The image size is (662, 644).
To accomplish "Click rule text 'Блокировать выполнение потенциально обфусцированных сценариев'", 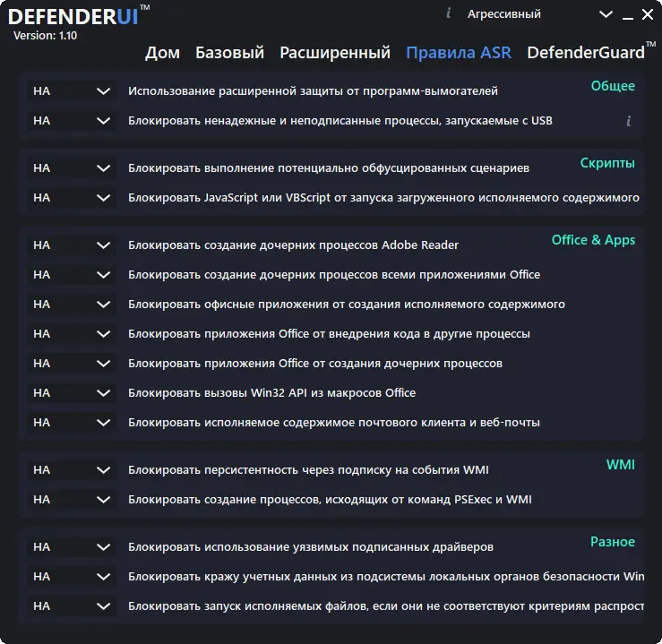I will click(329, 168).
